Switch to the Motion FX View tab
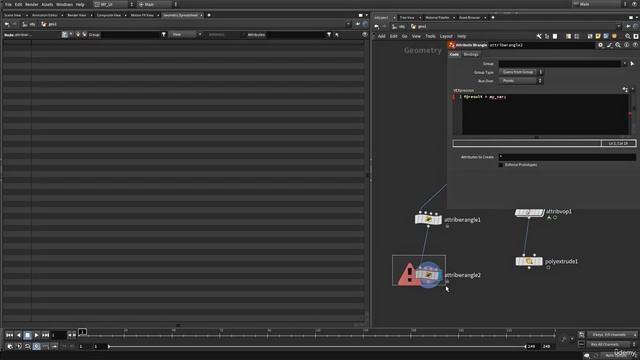Viewport: 640px width, 360px height. [142, 15]
